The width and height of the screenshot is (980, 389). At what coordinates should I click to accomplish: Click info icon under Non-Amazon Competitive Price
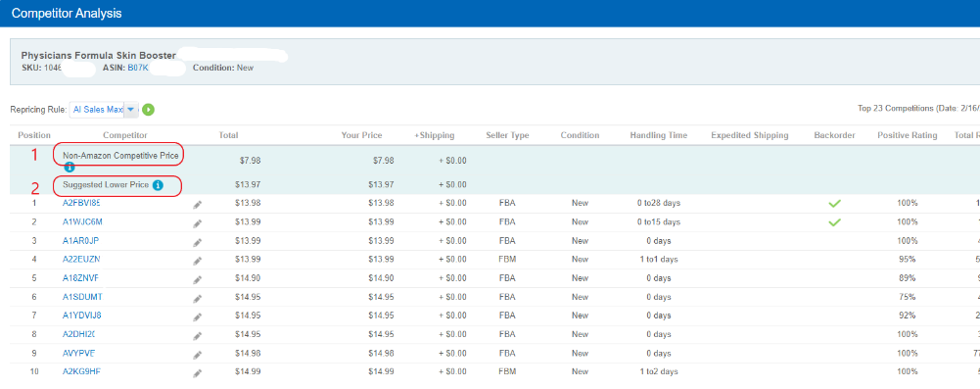(x=70, y=167)
